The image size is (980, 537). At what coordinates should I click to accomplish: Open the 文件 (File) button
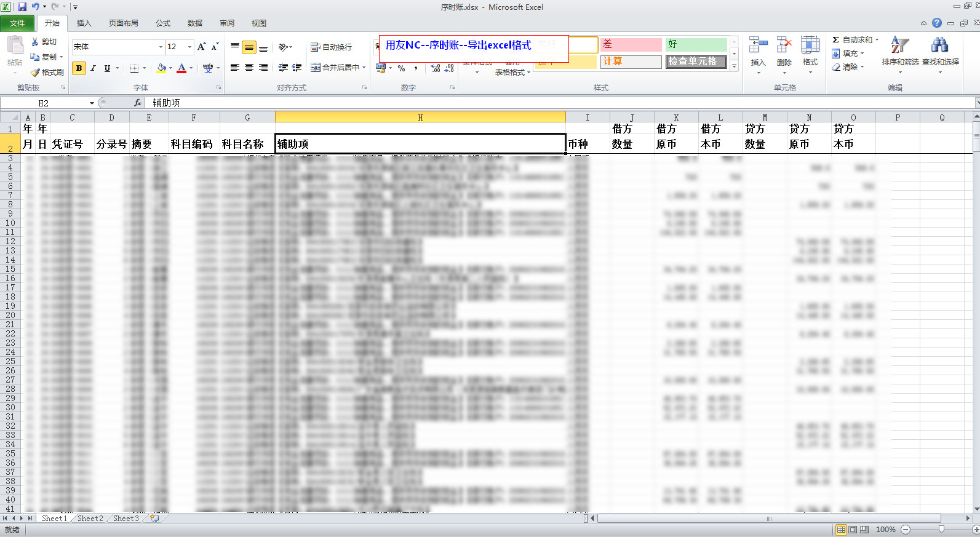point(17,23)
